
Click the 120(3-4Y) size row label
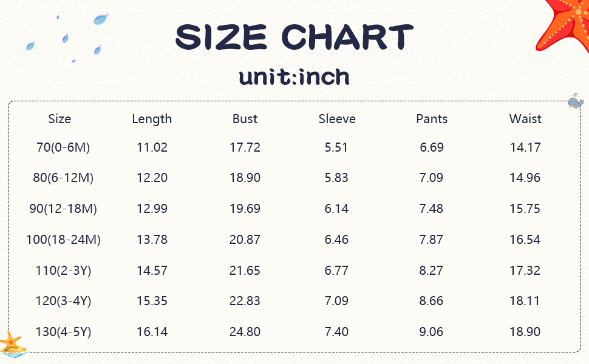(x=63, y=301)
